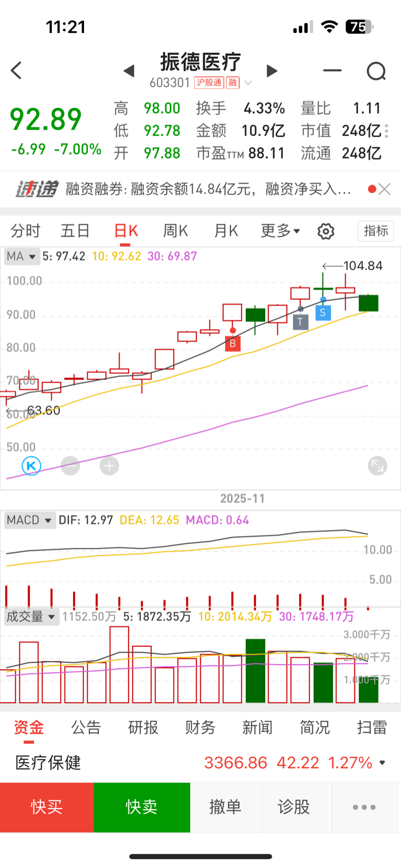Open the MACD indicator dropdown
This screenshot has height=868, width=401.
(x=30, y=520)
